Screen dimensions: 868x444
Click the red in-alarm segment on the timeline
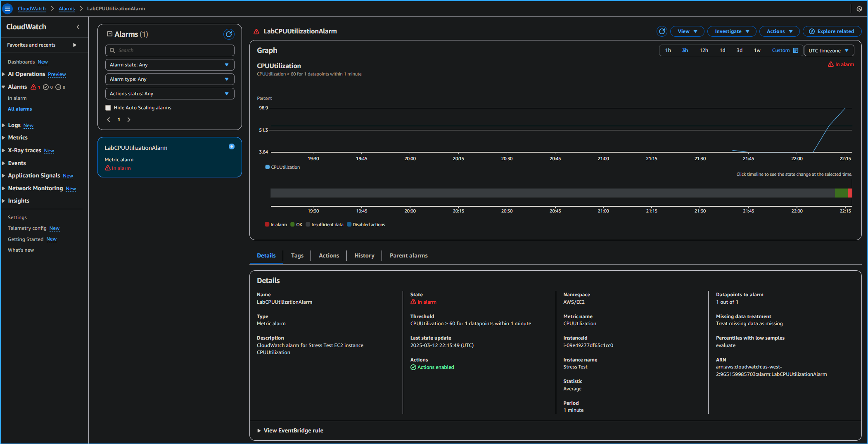pos(850,193)
